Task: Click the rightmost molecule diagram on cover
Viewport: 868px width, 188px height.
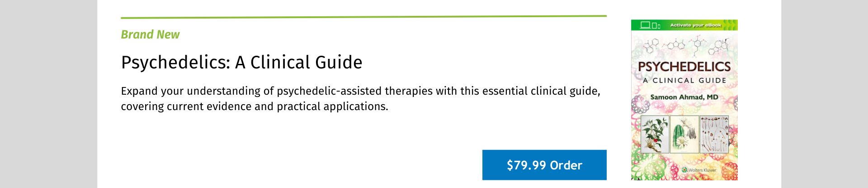Action: [719, 45]
